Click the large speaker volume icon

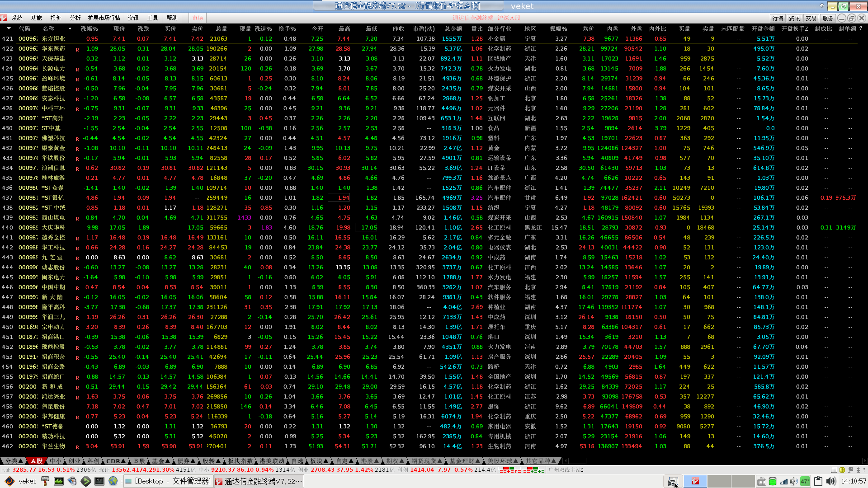(831, 481)
